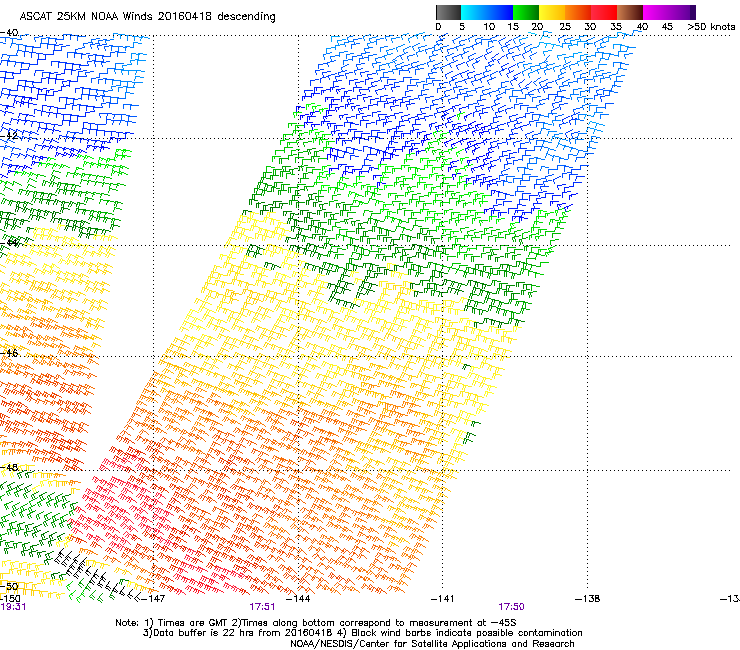Click the purple '17:51' pass time
The image size is (740, 650).
262,607
